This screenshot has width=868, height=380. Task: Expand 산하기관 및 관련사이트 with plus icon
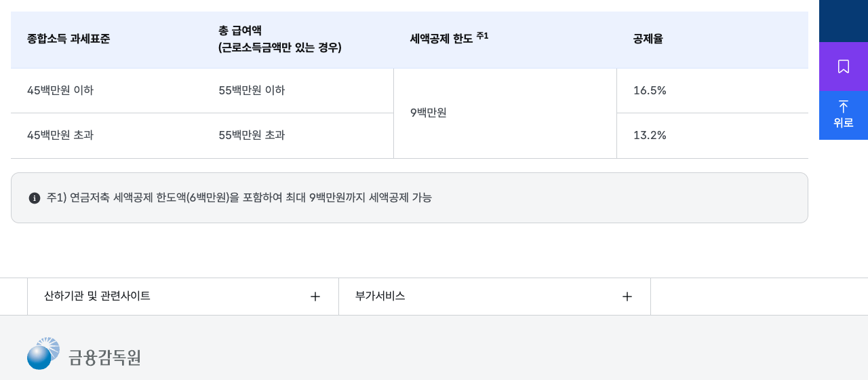[315, 297]
